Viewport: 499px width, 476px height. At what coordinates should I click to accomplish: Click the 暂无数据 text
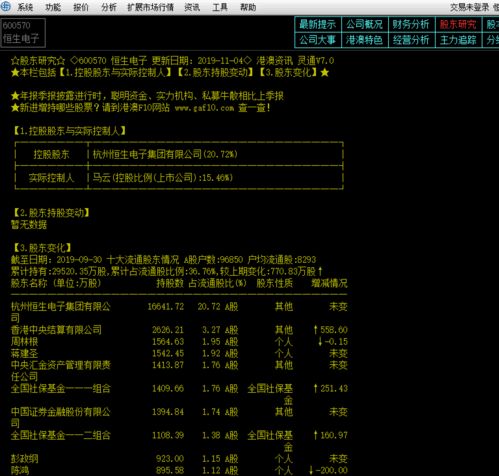29,224
